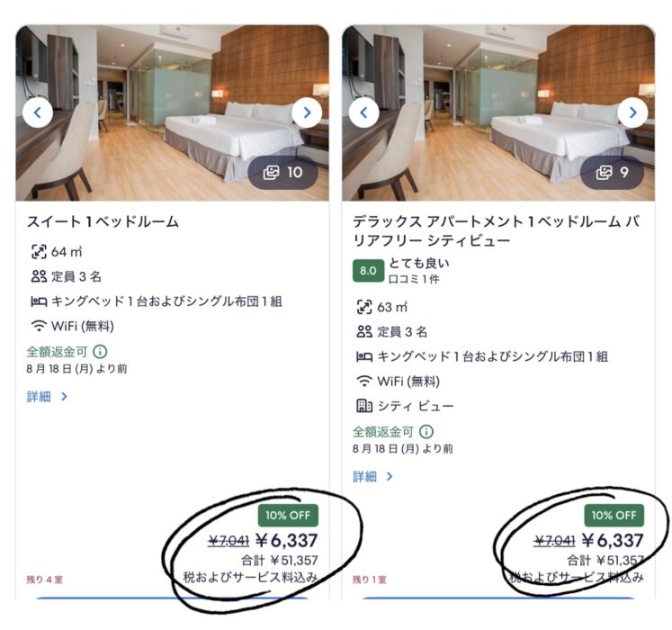The height and width of the screenshot is (630, 672).
Task: Click 10% OFF badge on Deluxe card
Action: pos(614,516)
